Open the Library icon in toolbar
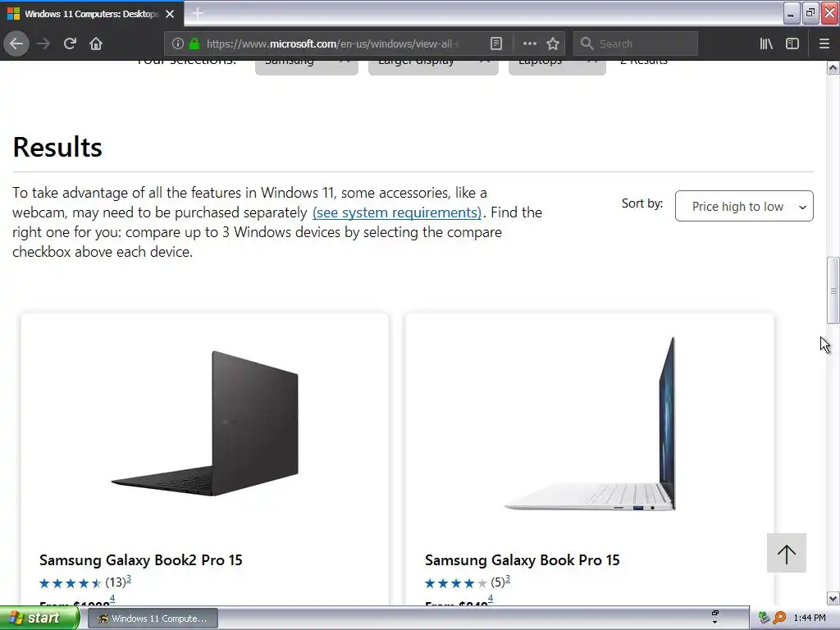Screen dimensions: 840x630 (766, 43)
